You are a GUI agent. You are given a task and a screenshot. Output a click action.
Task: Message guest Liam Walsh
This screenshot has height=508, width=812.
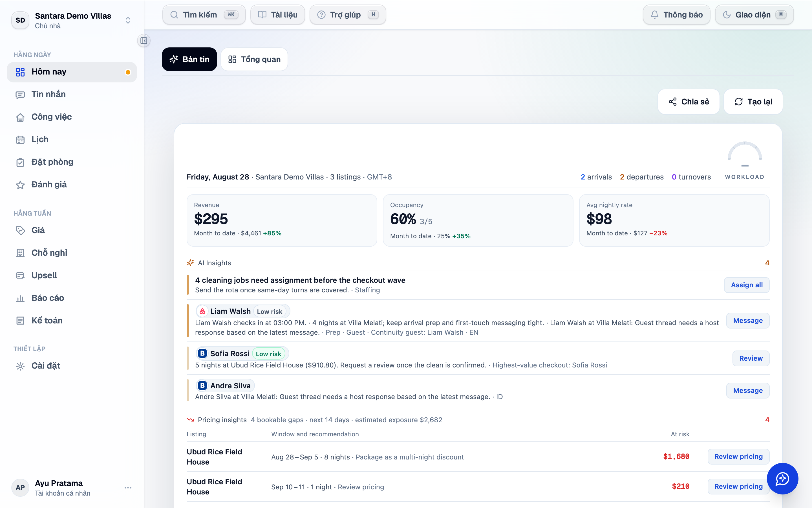coord(748,321)
